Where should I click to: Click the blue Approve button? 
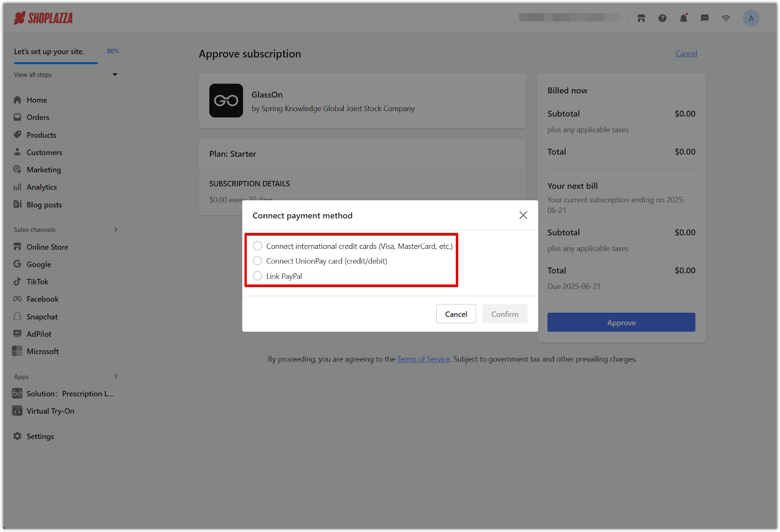pyautogui.click(x=621, y=323)
